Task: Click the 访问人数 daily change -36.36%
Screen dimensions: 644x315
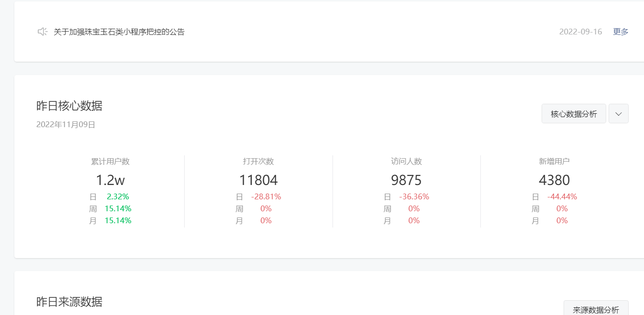Action: tap(414, 196)
